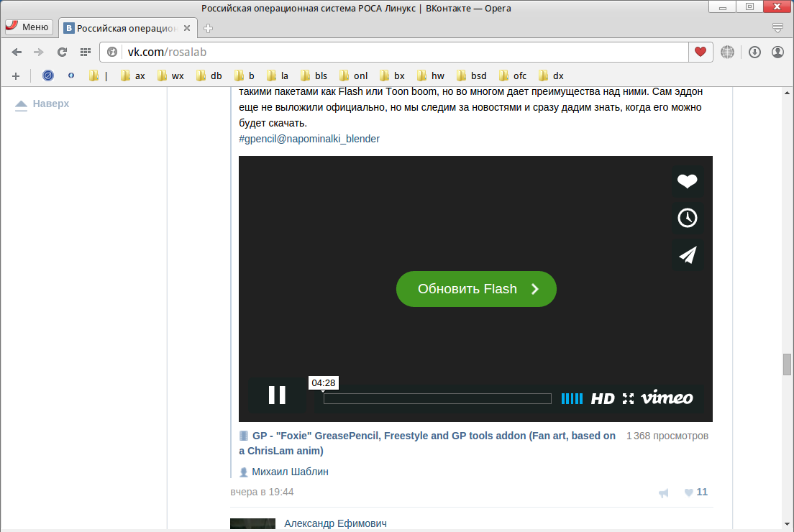Close the ВКонтакте tab
Image resolution: width=794 pixels, height=532 pixels.
187,28
